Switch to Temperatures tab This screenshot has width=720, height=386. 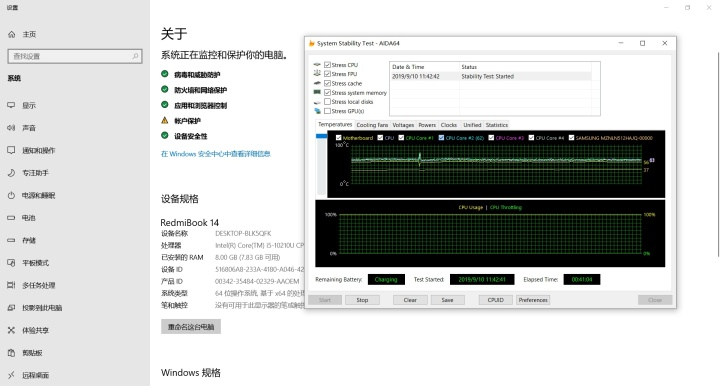(335, 124)
